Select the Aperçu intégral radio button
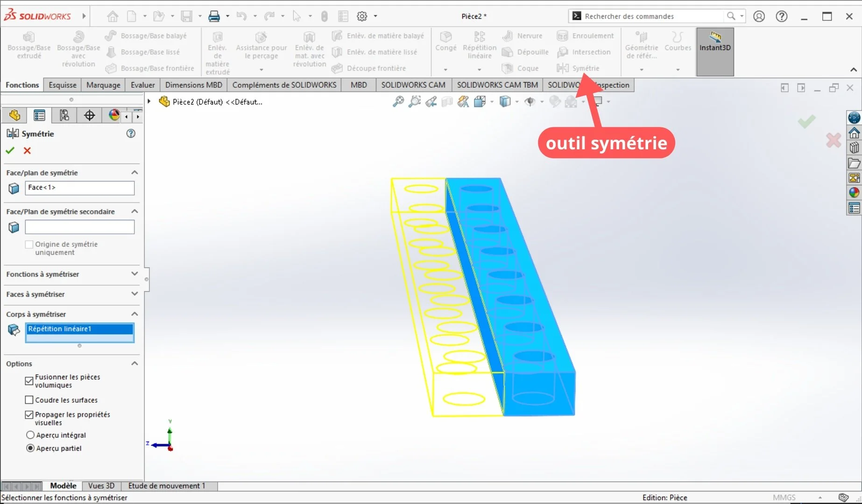Image resolution: width=862 pixels, height=504 pixels. [x=30, y=434]
